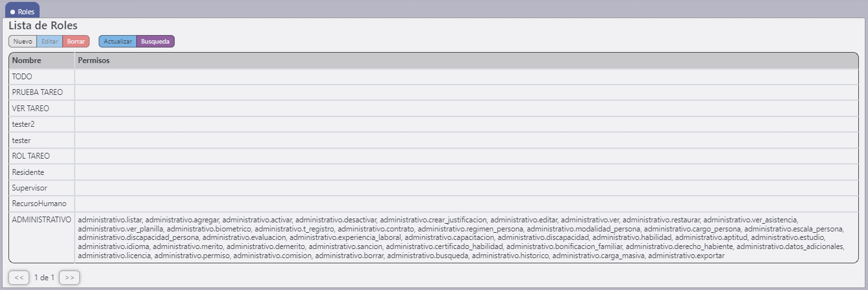Select the ROL TAREO role

(x=31, y=156)
